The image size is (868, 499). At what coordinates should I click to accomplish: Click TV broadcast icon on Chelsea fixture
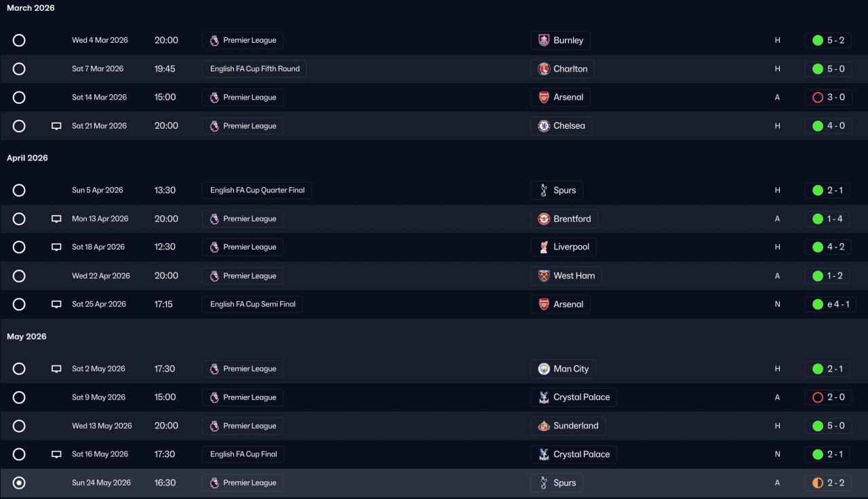[56, 126]
